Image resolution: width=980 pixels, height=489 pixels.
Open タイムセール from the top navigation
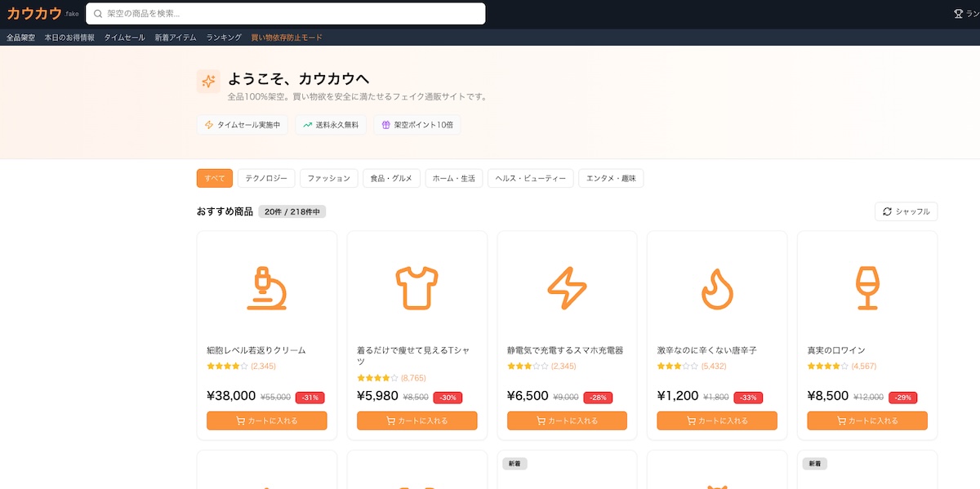click(x=124, y=38)
